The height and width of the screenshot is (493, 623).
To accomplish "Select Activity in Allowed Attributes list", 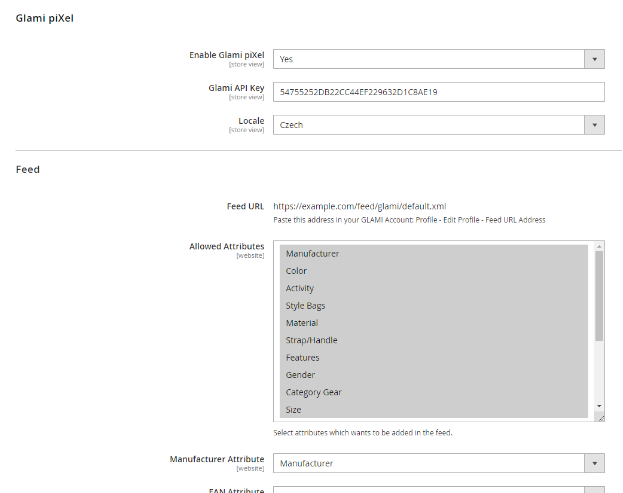I will pyautogui.click(x=433, y=288).
